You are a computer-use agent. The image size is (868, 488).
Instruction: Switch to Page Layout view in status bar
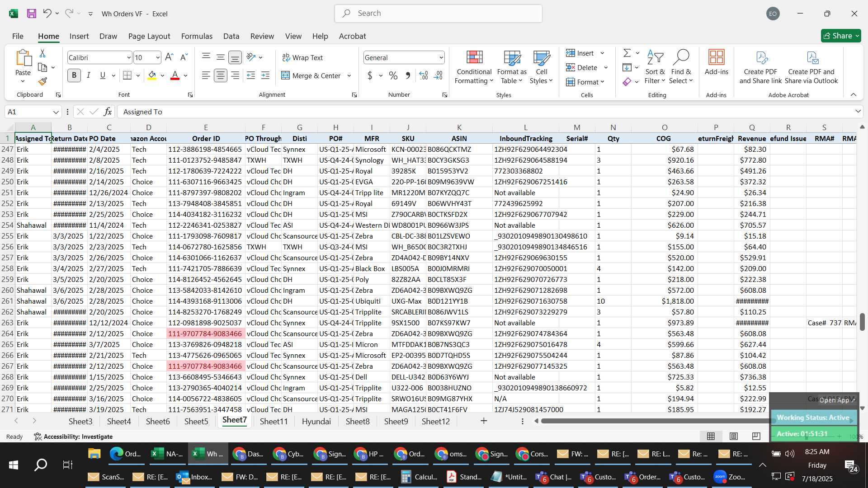[734, 436]
